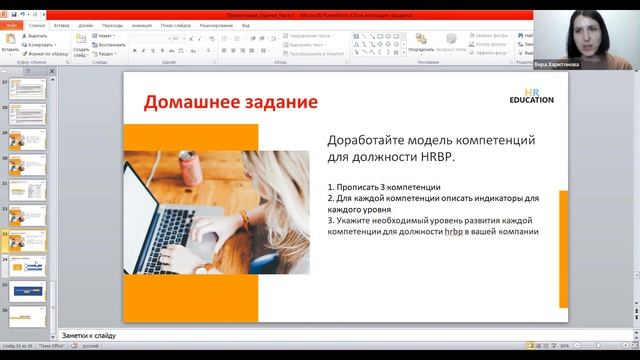Select the oval shape in shapes gallery
This screenshot has height=360, width=640.
(388, 37)
